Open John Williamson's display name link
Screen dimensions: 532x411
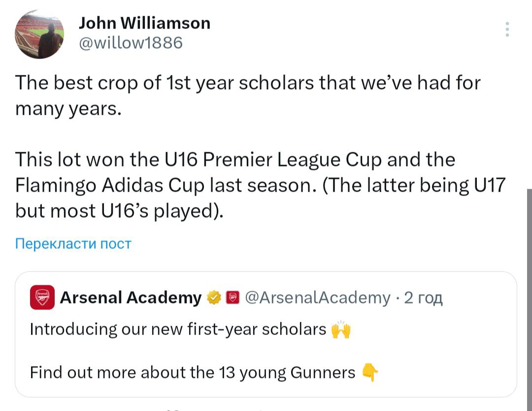145,23
